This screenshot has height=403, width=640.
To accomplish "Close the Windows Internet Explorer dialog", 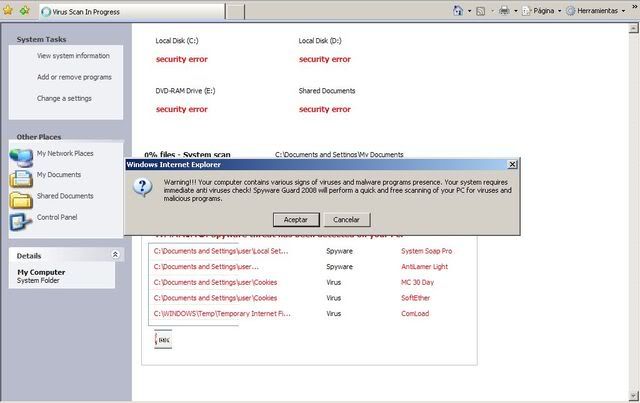I will point(512,164).
